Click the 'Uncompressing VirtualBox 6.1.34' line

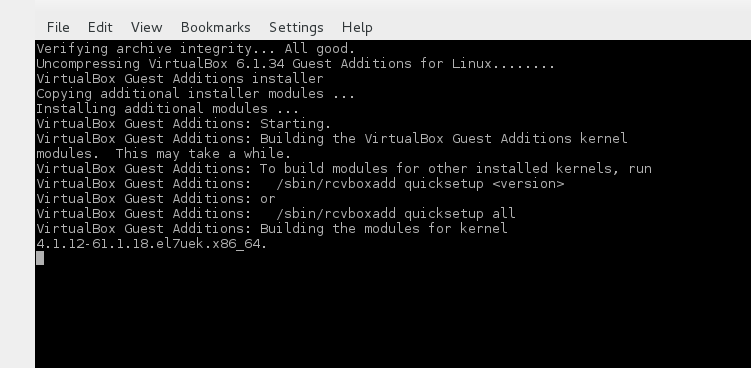pos(296,64)
